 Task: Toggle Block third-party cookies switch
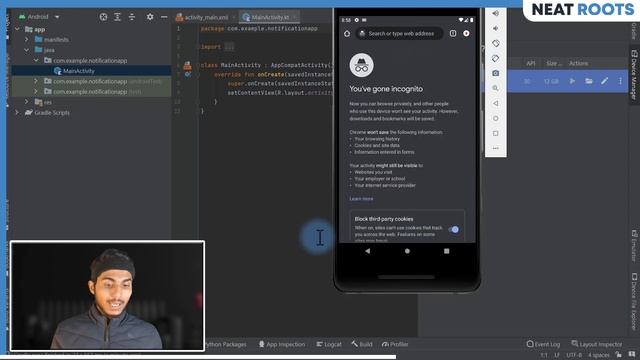[454, 229]
